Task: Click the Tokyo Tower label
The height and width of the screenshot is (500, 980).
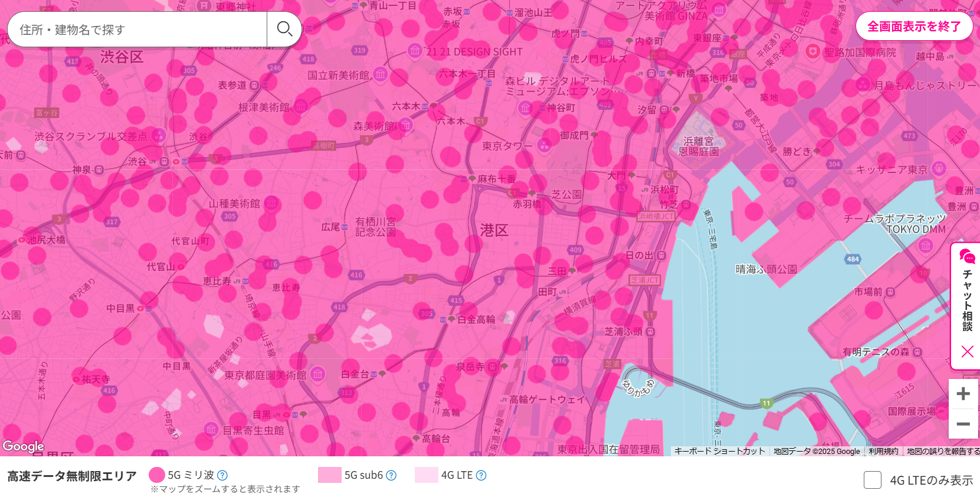Action: tap(507, 146)
